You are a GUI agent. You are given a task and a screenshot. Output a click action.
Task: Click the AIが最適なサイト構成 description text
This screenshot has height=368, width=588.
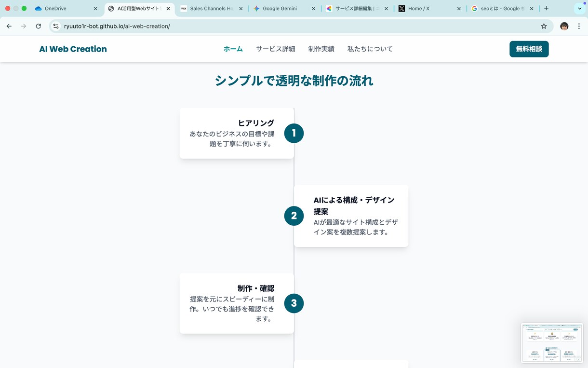[356, 227]
